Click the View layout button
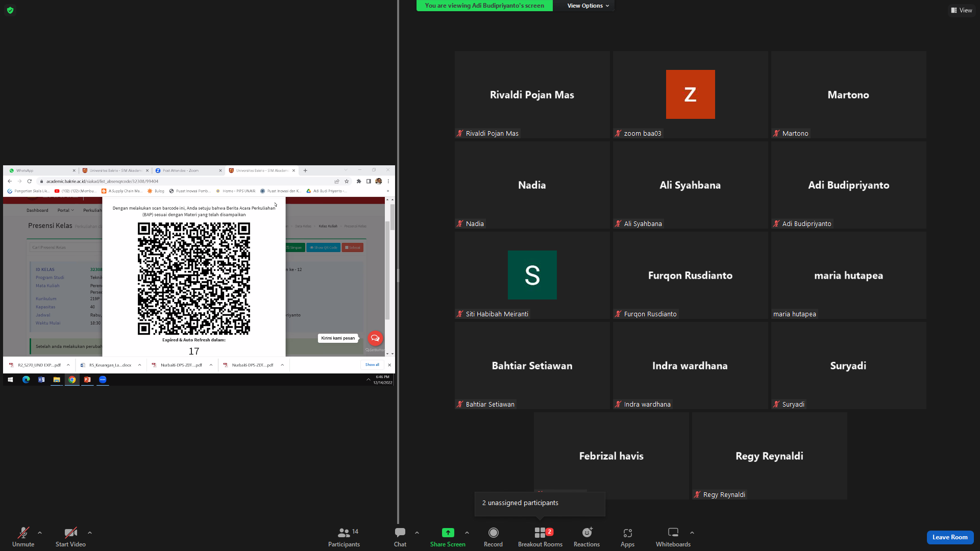Image resolution: width=980 pixels, height=551 pixels. pos(962,10)
